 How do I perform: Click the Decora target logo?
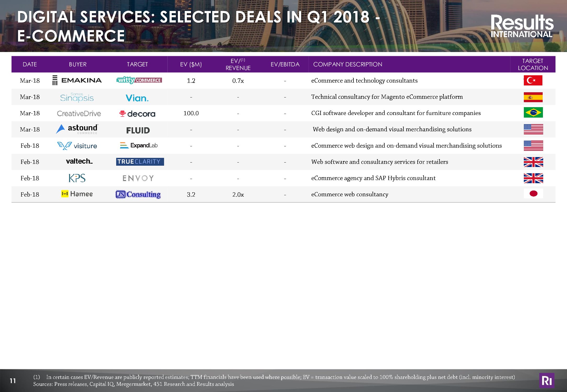click(137, 114)
